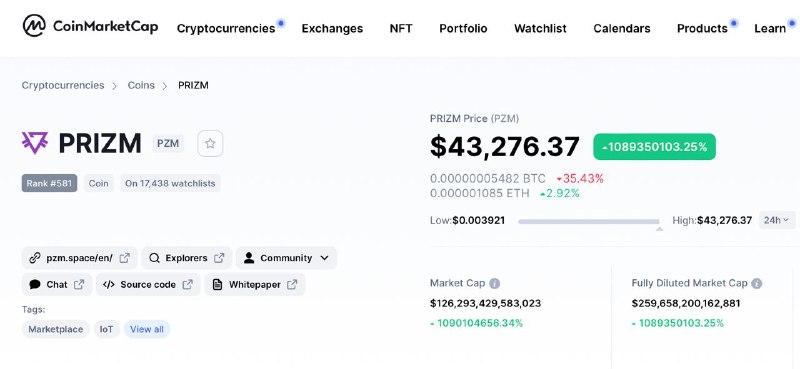Click the purple PRIZM coin logo
The image size is (800, 369).
(x=35, y=143)
